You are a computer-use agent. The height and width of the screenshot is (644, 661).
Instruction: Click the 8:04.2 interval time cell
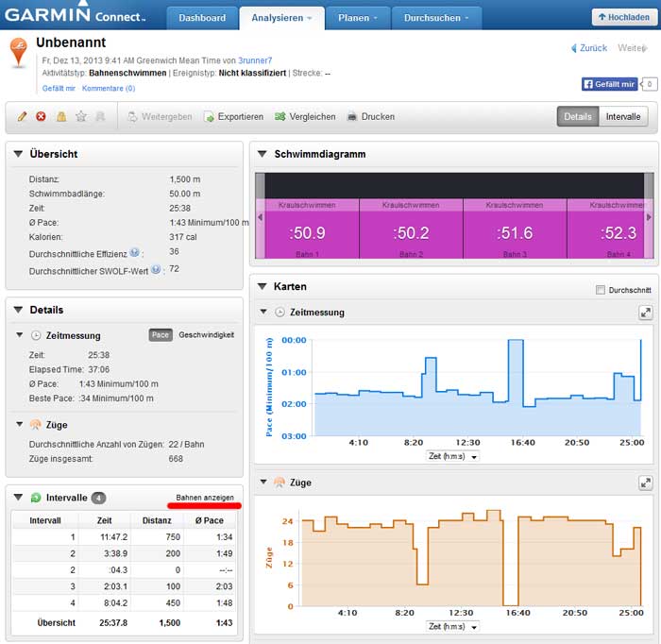pyautogui.click(x=115, y=603)
